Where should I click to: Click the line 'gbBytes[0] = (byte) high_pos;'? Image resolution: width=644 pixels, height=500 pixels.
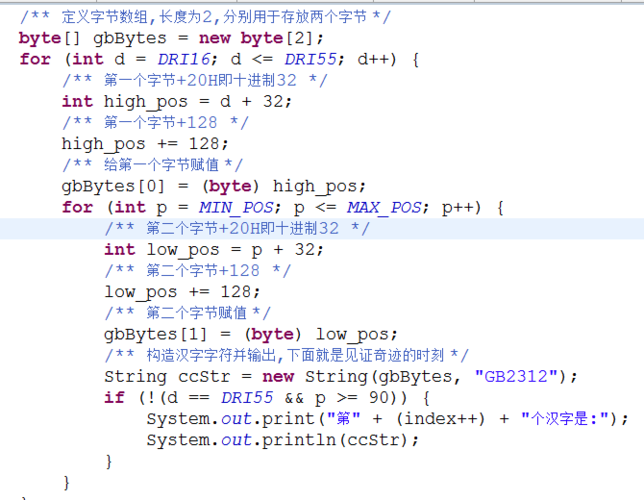213,187
